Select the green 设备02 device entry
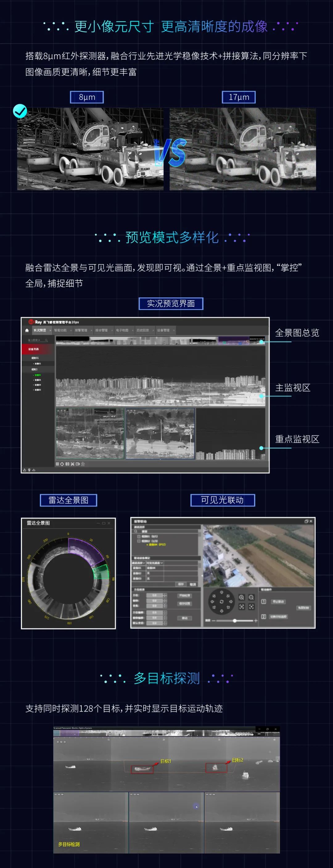333x868 pixels. (x=38, y=375)
